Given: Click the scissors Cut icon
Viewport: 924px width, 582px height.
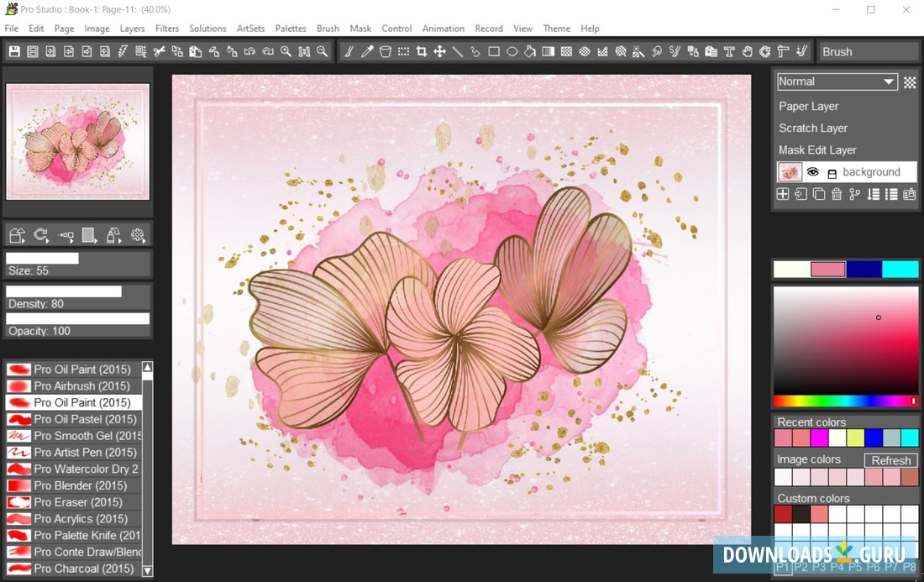Looking at the screenshot, I should coord(159,52).
